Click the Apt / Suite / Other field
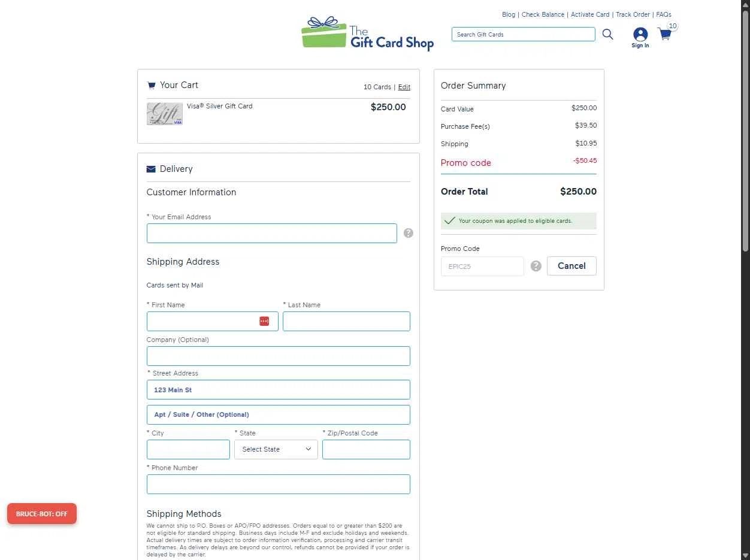Image resolution: width=750 pixels, height=560 pixels. 279,414
